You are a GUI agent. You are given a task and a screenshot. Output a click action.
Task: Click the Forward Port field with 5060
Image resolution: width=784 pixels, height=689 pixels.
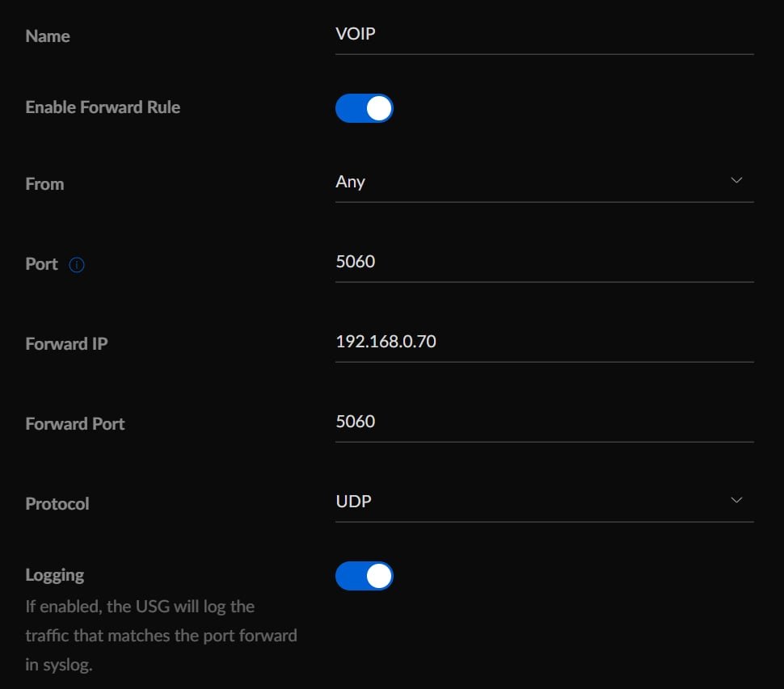tap(544, 422)
